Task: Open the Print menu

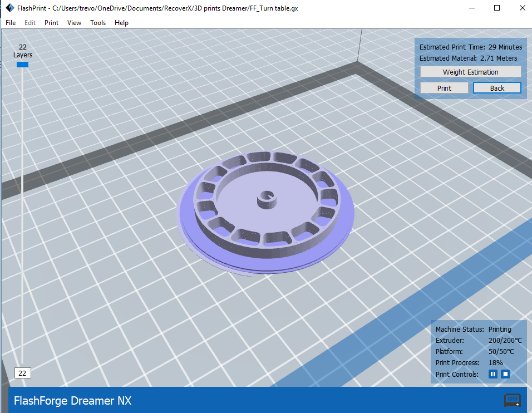Action: click(51, 23)
